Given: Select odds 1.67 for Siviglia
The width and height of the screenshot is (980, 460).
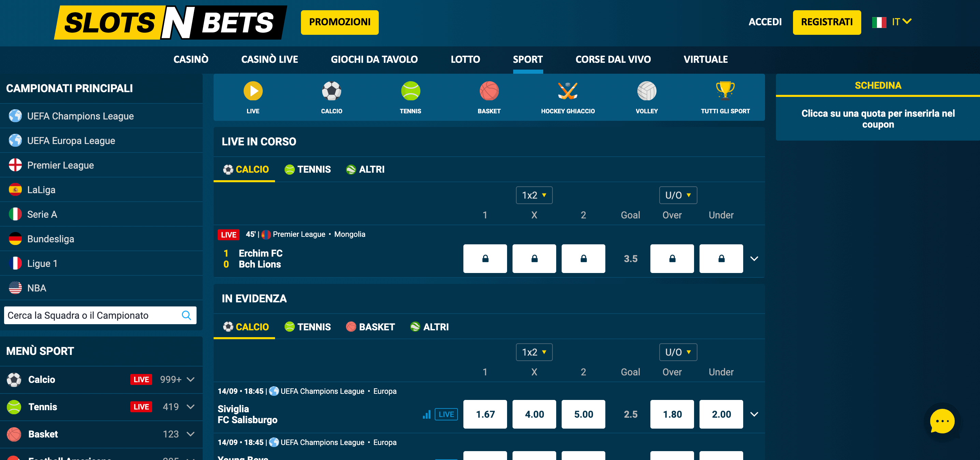Looking at the screenshot, I should (x=485, y=414).
